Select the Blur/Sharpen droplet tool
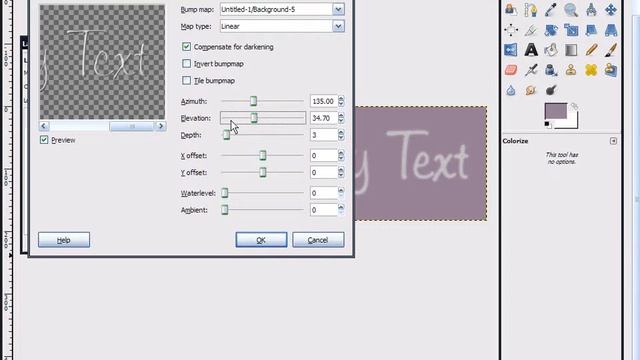Viewport: 640px width, 360px height. (511, 90)
